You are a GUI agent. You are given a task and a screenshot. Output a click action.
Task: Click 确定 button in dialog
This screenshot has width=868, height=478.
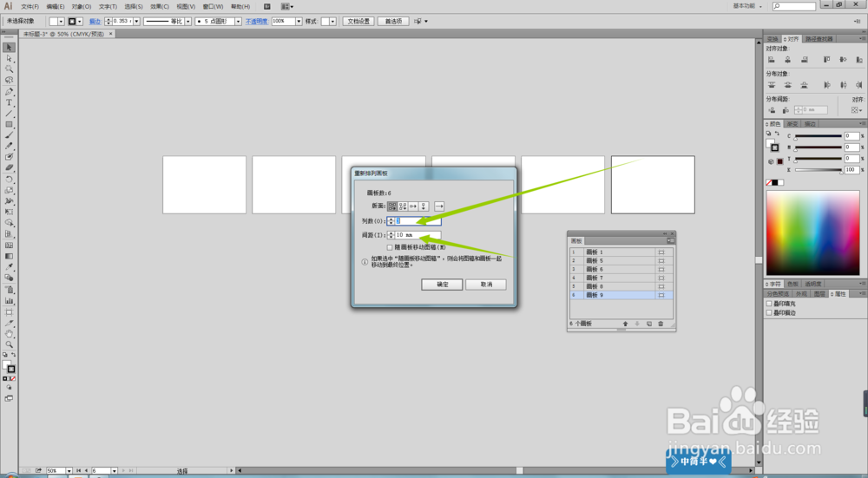(x=442, y=285)
